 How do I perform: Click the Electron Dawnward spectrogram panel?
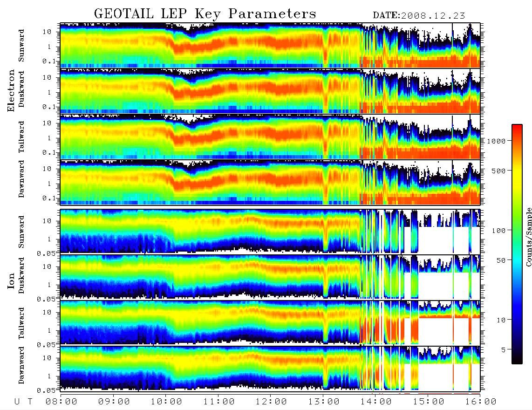point(270,182)
